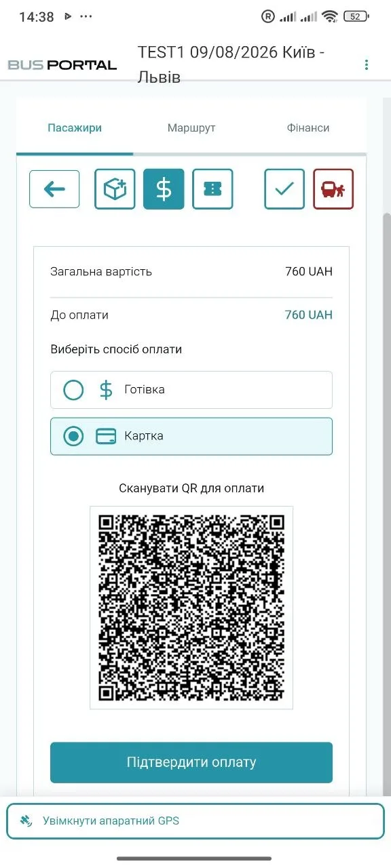The width and height of the screenshot is (391, 868).
Task: Select the Картка radio button
Action: [73, 436]
